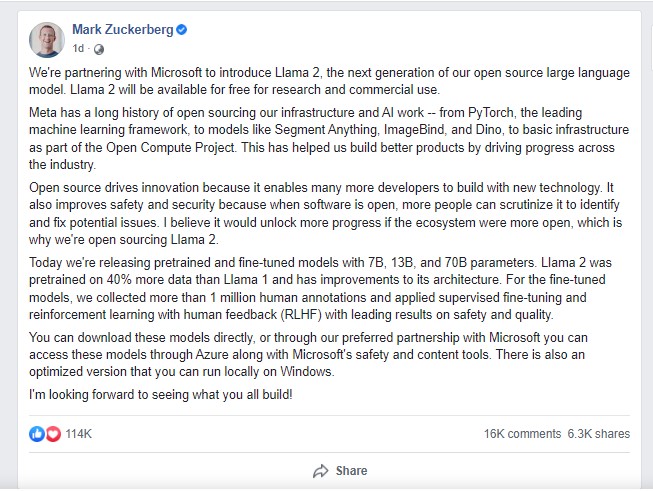
Task: Open Mark Zuckerberg's profile picture
Action: pos(47,40)
